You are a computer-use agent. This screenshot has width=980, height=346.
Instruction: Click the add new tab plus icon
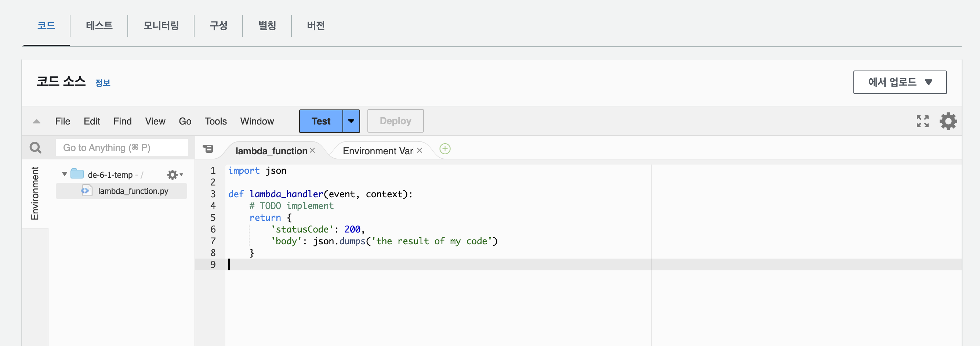tap(445, 149)
